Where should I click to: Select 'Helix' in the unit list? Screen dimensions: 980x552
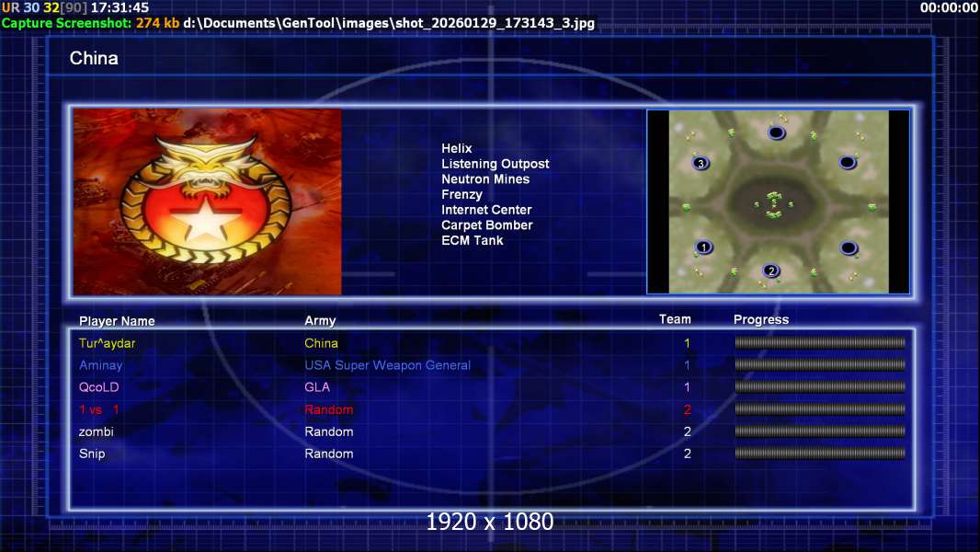pyautogui.click(x=456, y=148)
